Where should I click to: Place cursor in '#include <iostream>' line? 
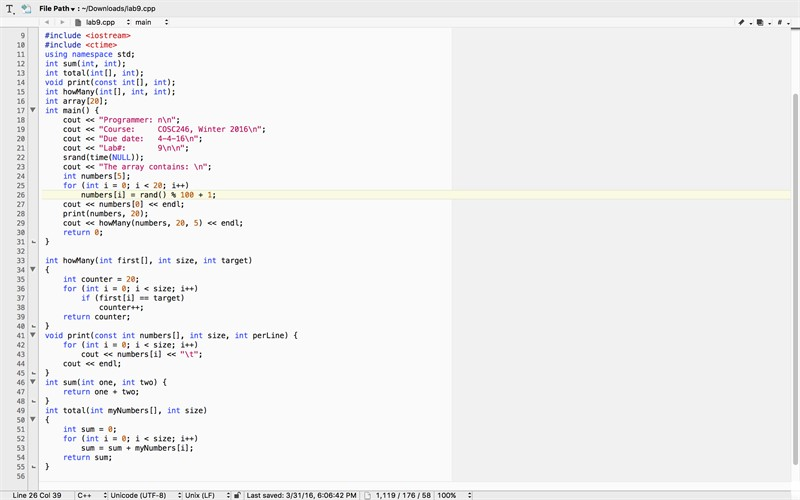88,36
